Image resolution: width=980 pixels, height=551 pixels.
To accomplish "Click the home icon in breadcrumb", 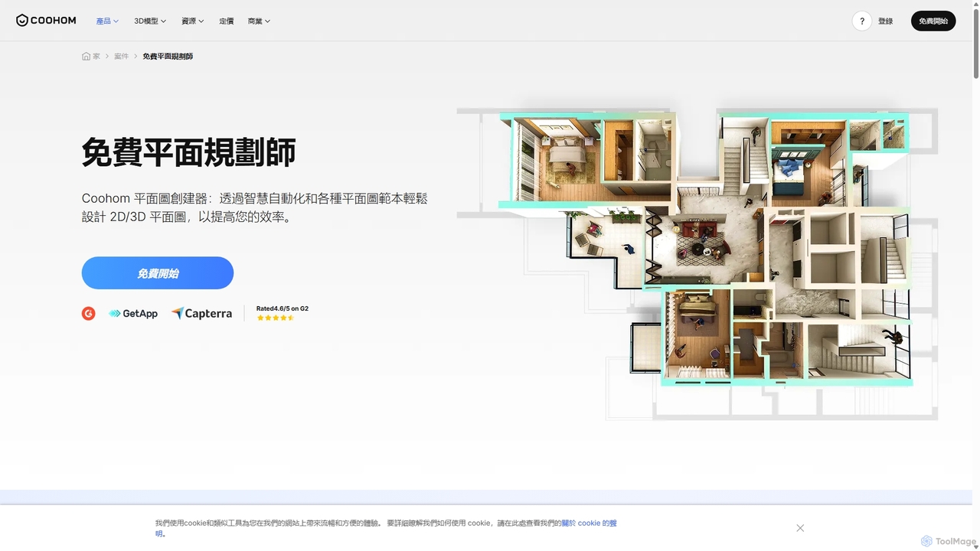I will coord(87,57).
